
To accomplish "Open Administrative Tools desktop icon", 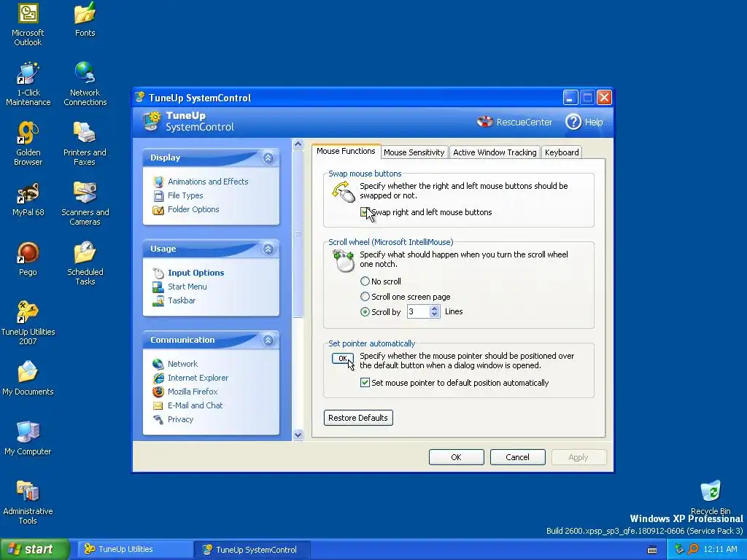I will [28, 492].
